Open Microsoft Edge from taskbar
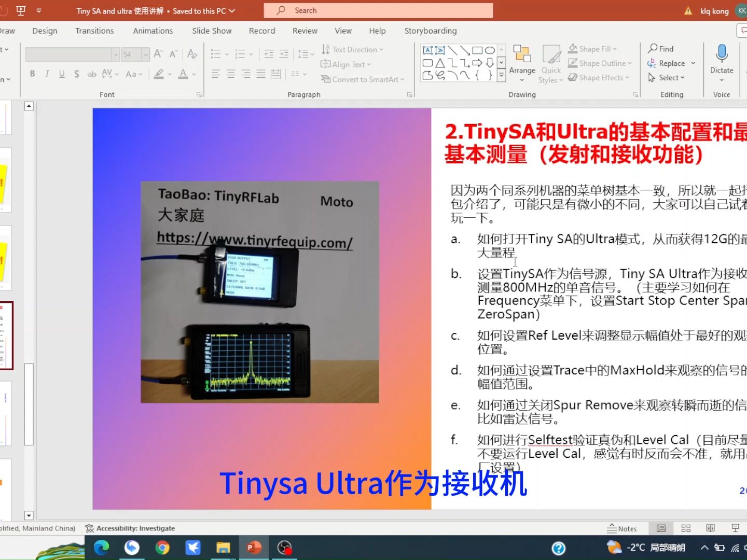Screen dimensions: 747x560 101,548
